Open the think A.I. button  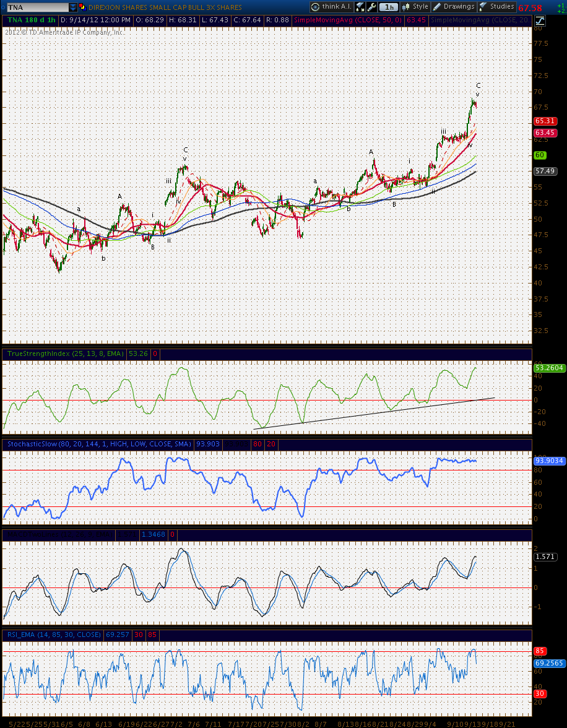click(332, 7)
